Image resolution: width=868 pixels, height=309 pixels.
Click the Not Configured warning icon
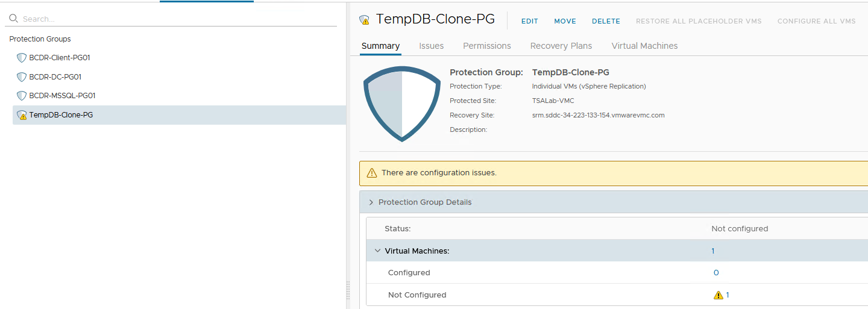(x=718, y=295)
